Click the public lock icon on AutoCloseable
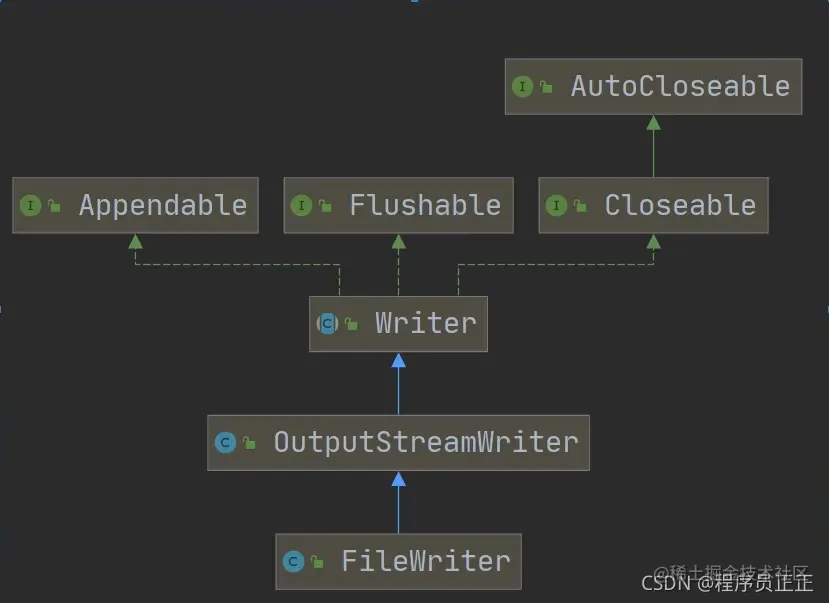829x603 pixels. (x=546, y=86)
